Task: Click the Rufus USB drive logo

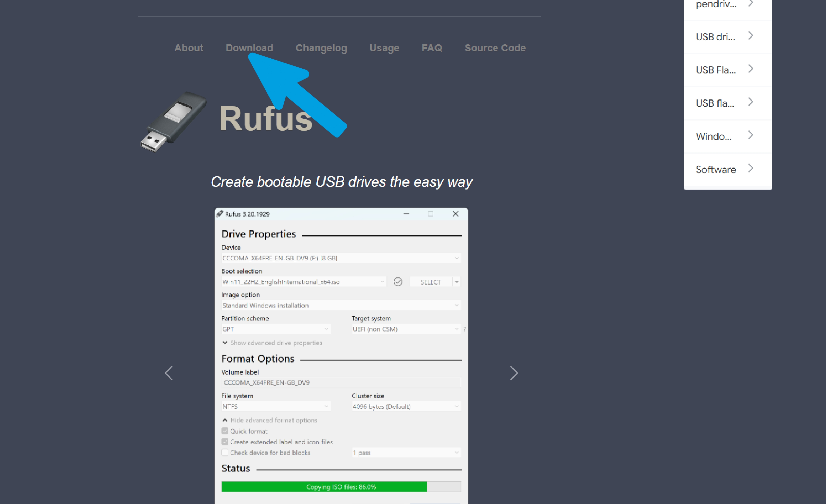Action: 173,122
